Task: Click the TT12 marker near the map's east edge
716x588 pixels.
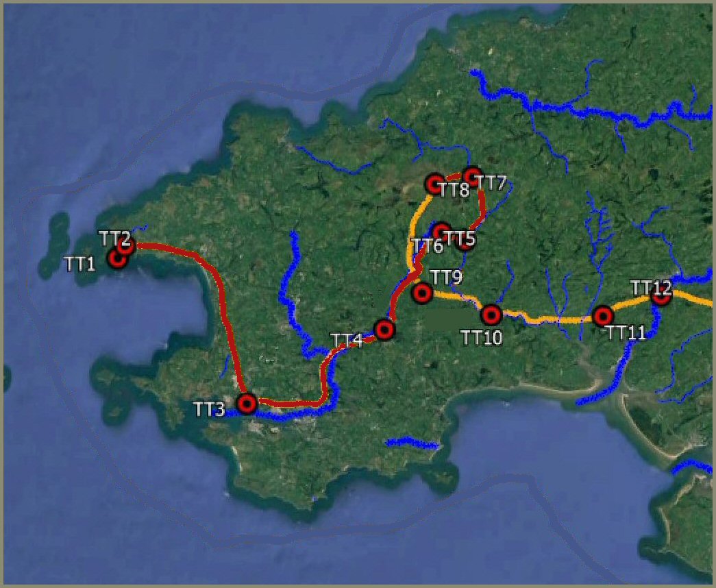Action: [x=661, y=295]
